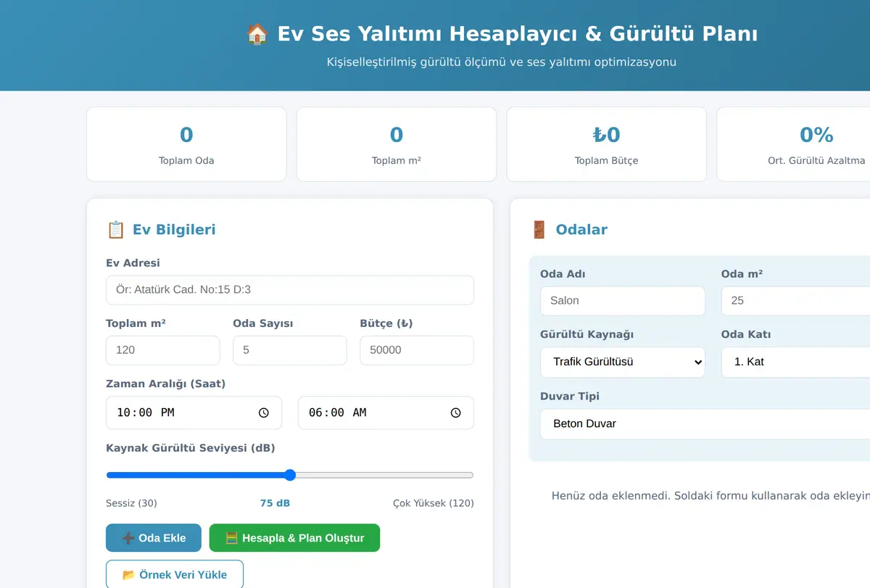Open the clock picker on the 06:00 AM field
This screenshot has height=588, width=870.
pos(455,413)
